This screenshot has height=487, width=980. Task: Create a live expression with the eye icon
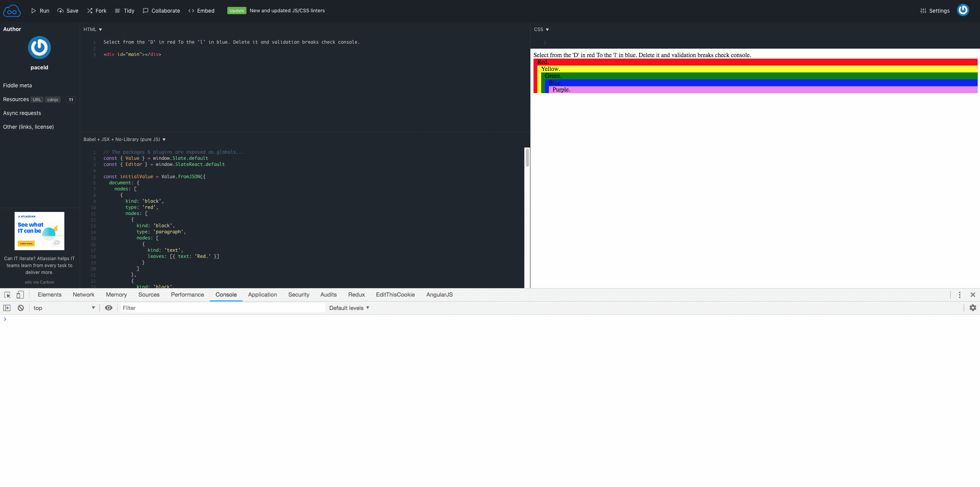point(109,308)
